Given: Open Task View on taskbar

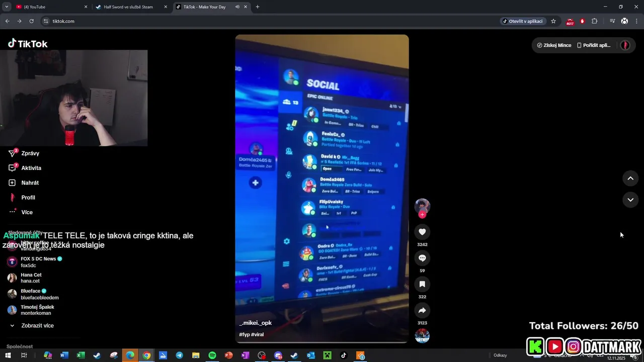Looking at the screenshot, I should coord(24,355).
